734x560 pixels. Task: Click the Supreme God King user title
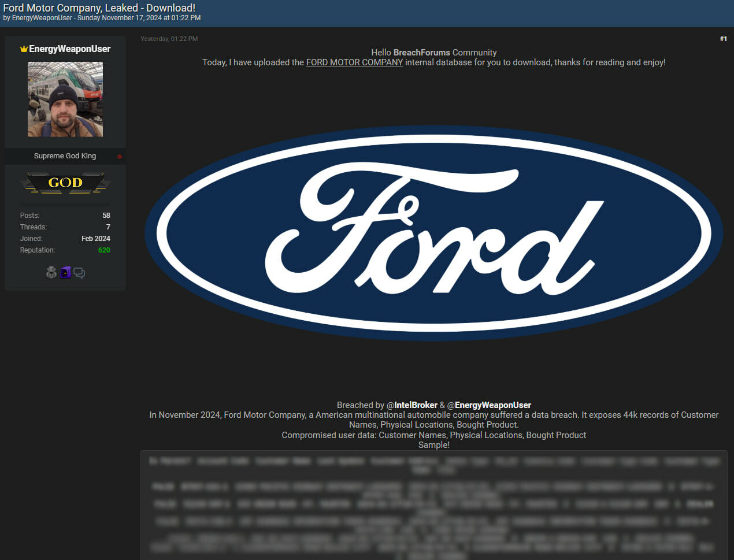click(65, 156)
